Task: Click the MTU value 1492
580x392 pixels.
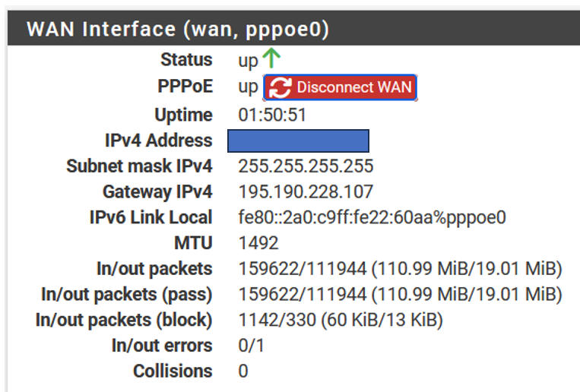Action: tap(258, 243)
